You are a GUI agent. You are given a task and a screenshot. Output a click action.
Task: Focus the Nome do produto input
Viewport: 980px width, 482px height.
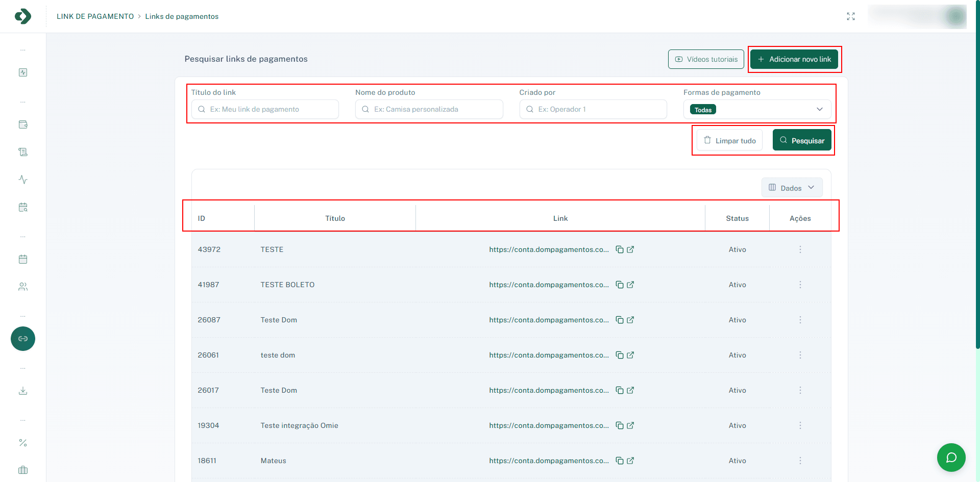point(429,109)
